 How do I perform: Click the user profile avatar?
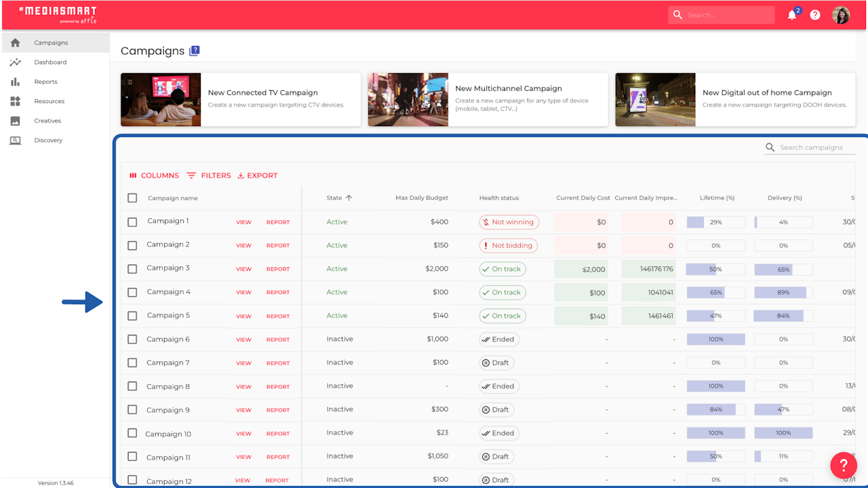(841, 15)
